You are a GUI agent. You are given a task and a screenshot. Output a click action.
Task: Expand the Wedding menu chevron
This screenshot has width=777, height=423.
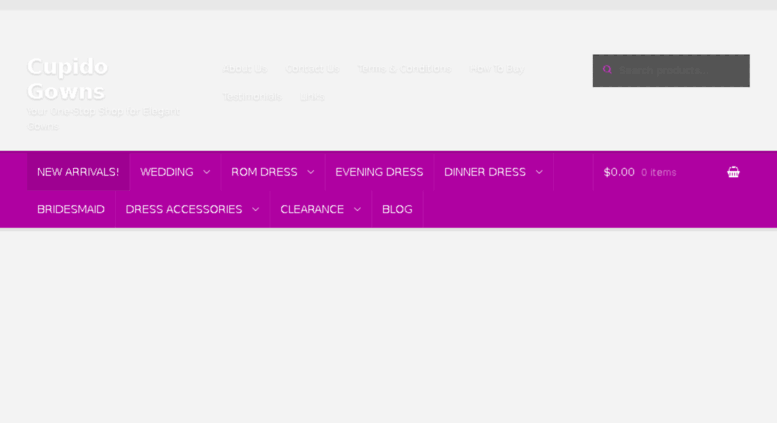click(x=207, y=172)
